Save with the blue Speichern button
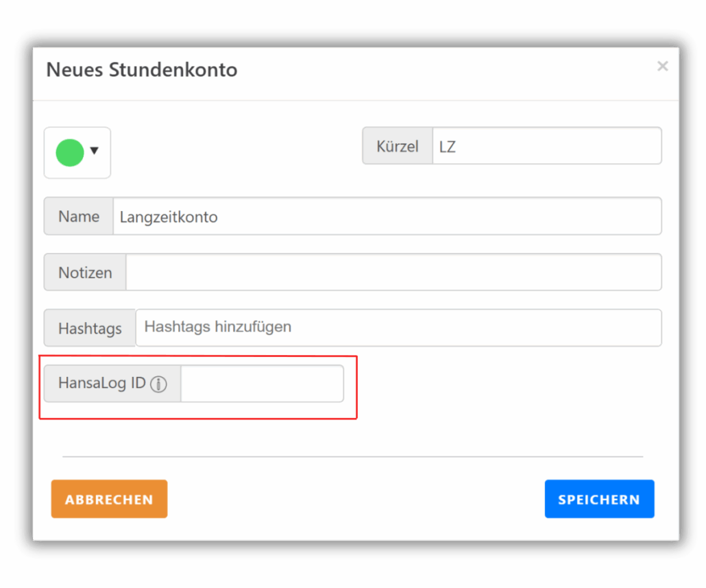The height and width of the screenshot is (588, 706). [599, 499]
